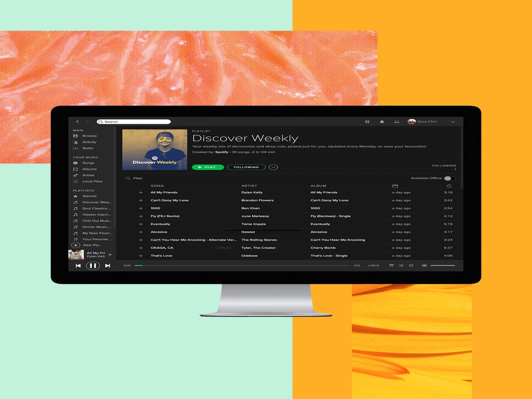Open Local Files in the sidebar

[92, 181]
